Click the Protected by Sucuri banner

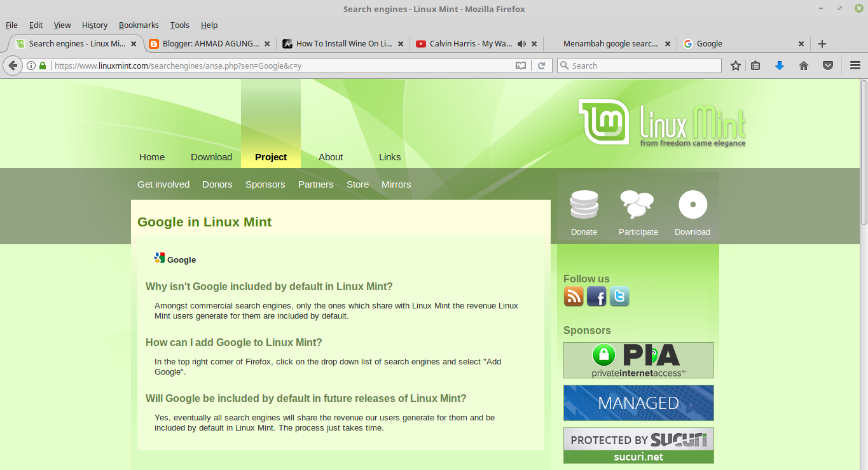tap(638, 445)
